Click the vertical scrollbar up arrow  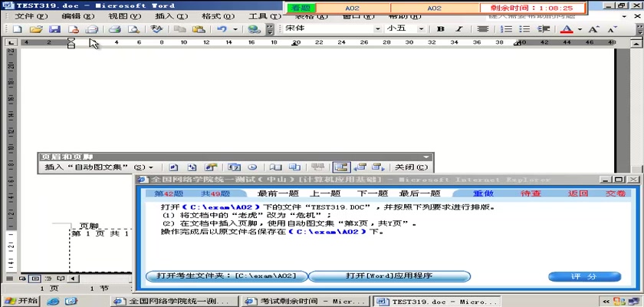coord(636,42)
